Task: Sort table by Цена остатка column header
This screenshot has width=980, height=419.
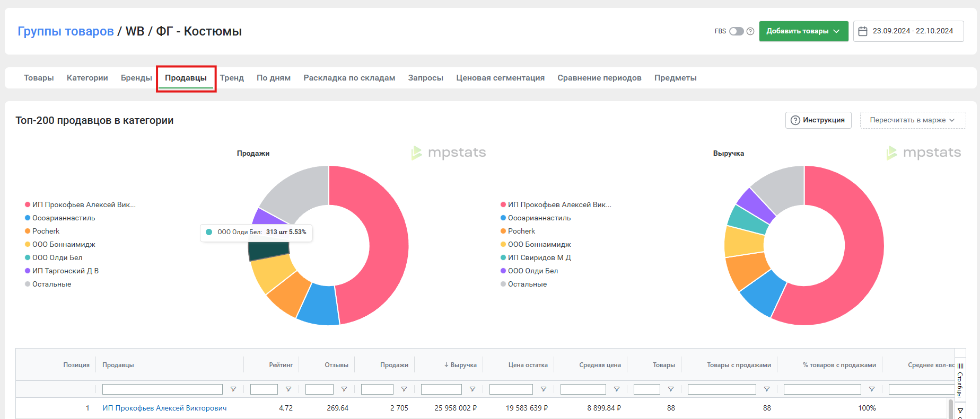Action: tap(528, 365)
